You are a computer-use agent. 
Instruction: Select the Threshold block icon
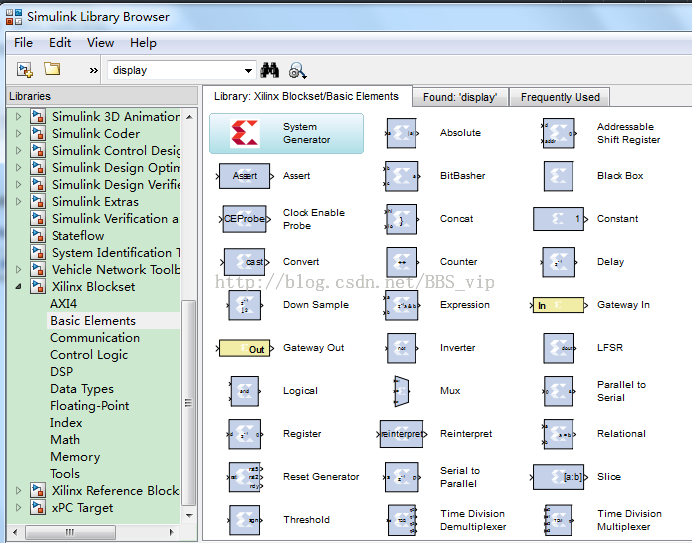[244, 520]
